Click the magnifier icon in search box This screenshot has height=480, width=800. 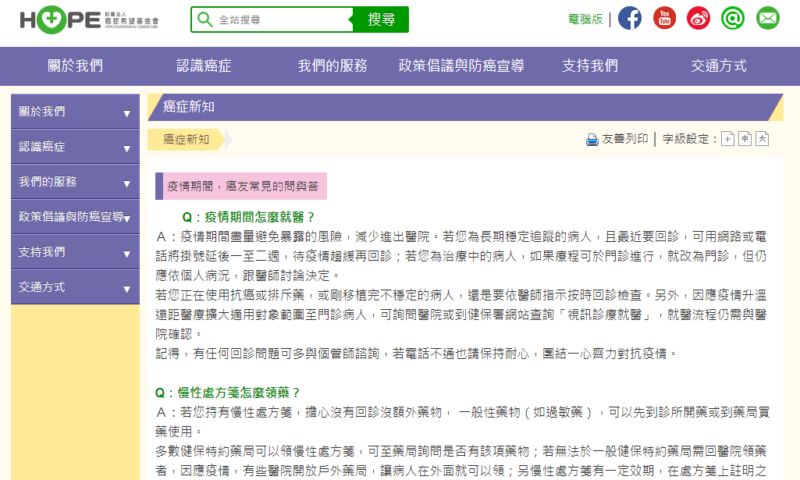click(x=205, y=19)
